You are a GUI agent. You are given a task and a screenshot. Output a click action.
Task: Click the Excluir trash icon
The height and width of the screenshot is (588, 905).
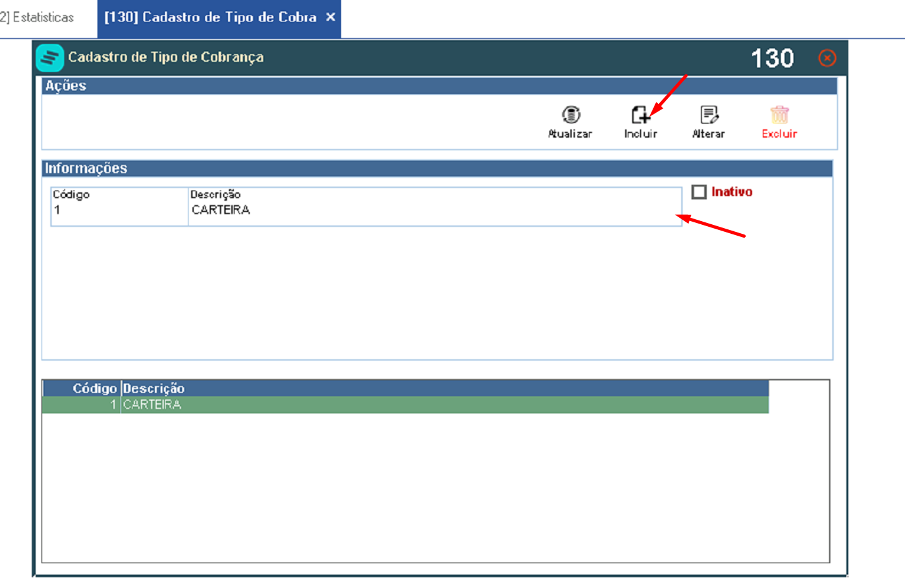pyautogui.click(x=779, y=115)
